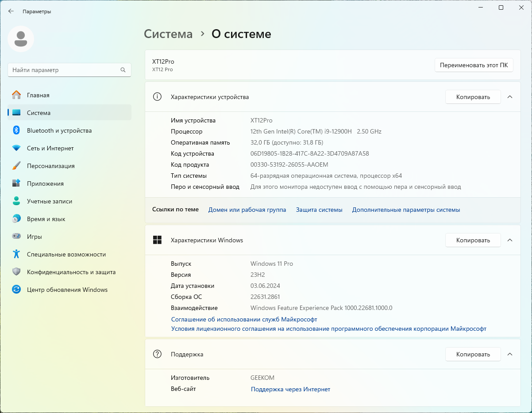Collapse the Характеристики Windows section
The width and height of the screenshot is (532, 413).
coord(510,240)
